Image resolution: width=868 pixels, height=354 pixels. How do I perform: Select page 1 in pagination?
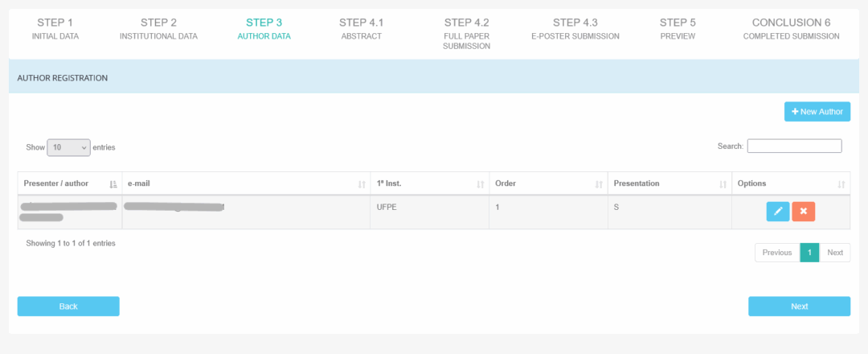click(x=809, y=253)
